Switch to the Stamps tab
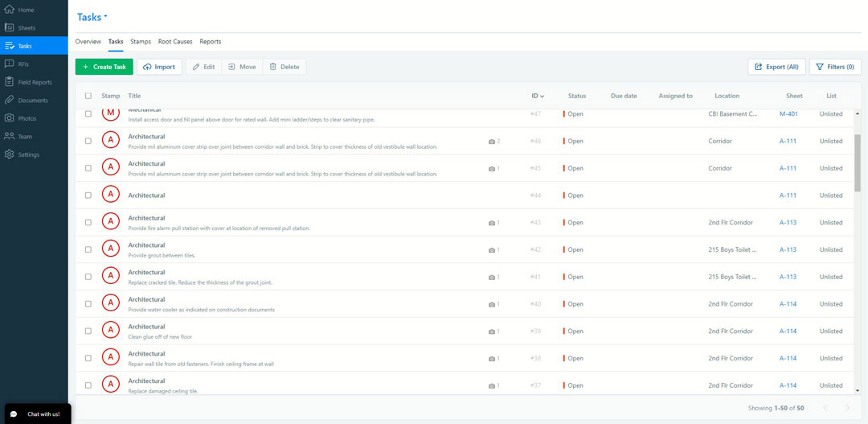 coord(141,42)
